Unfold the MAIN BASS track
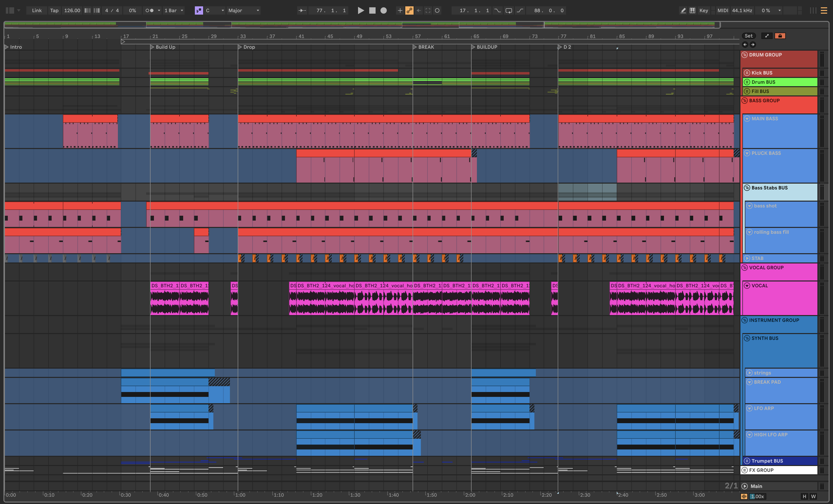Viewport: 833px width, 504px height. tap(747, 119)
